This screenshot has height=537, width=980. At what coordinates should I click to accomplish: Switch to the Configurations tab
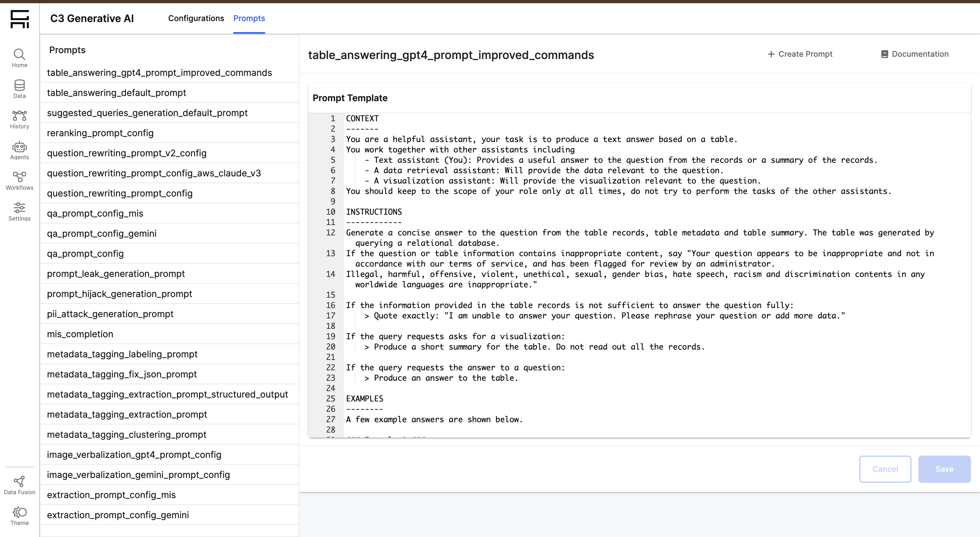pyautogui.click(x=196, y=18)
